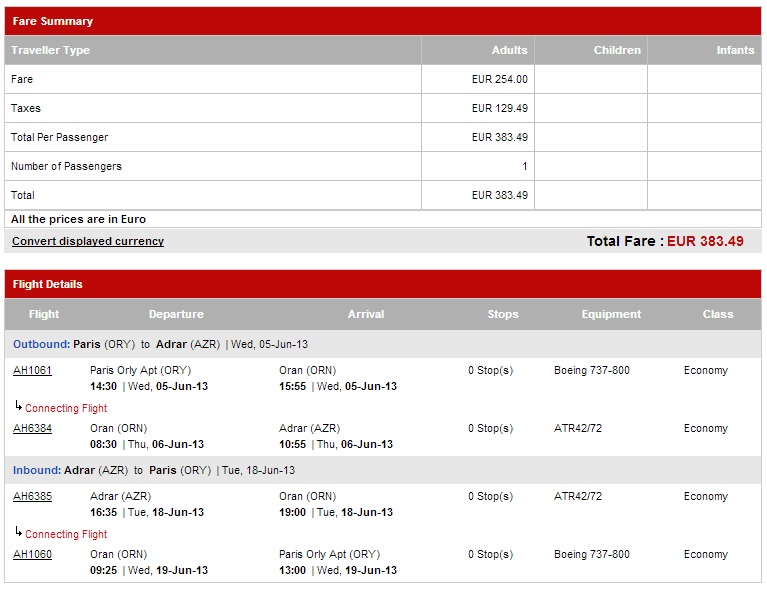Select the inbound Connecting Flight label
Image resolution: width=767 pixels, height=589 pixels.
pyautogui.click(x=66, y=534)
